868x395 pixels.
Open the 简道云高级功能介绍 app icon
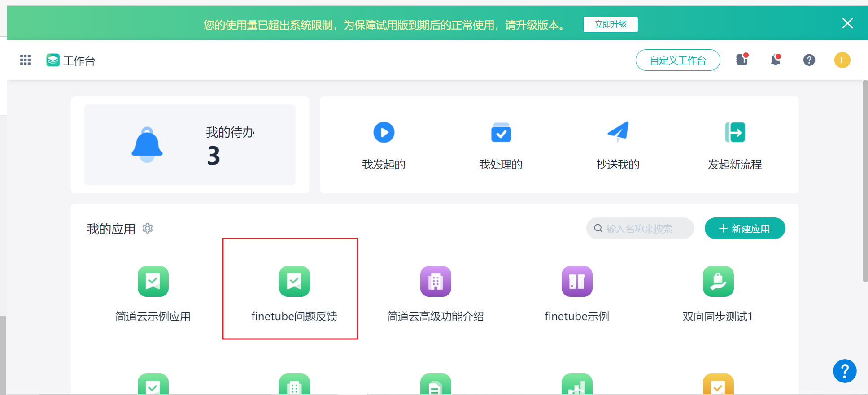click(436, 282)
